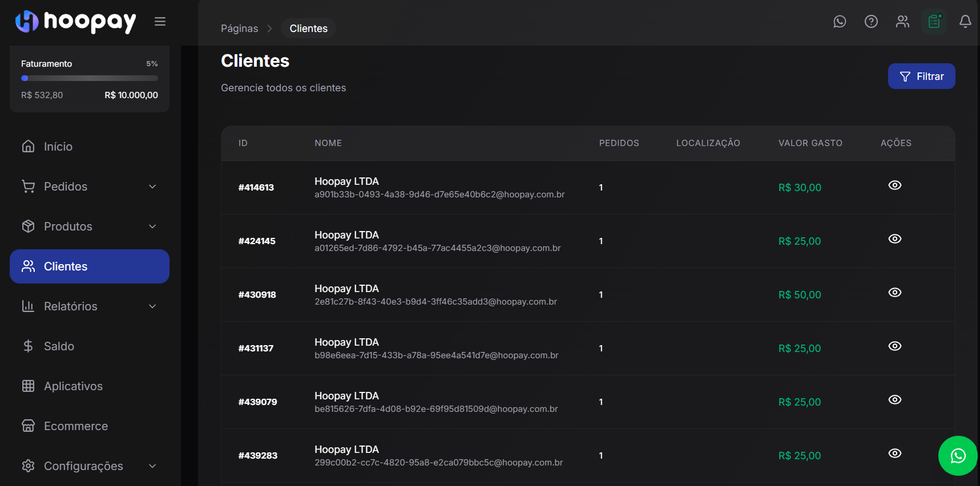Click client ID #424145

point(257,241)
